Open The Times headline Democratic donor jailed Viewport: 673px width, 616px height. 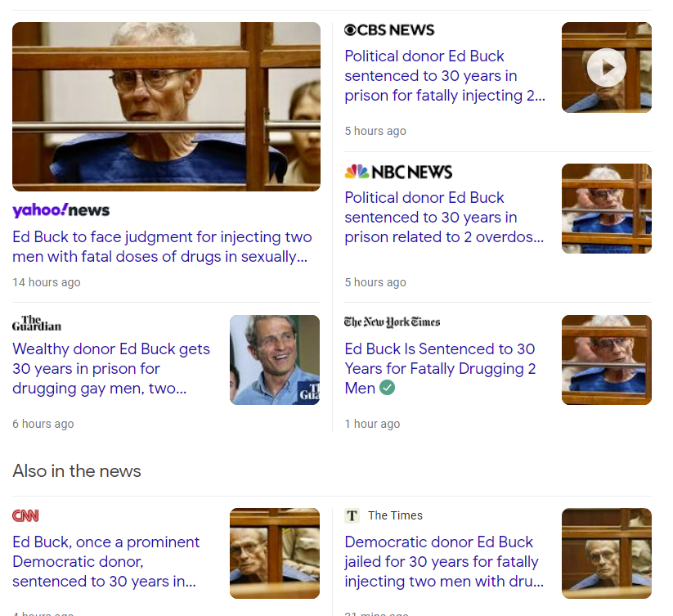pyautogui.click(x=444, y=561)
